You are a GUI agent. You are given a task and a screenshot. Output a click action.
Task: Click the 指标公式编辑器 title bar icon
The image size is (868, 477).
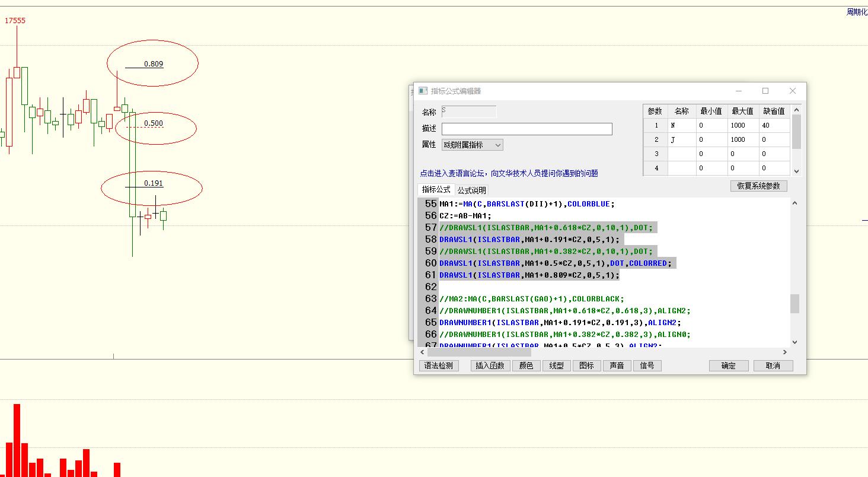[x=423, y=91]
